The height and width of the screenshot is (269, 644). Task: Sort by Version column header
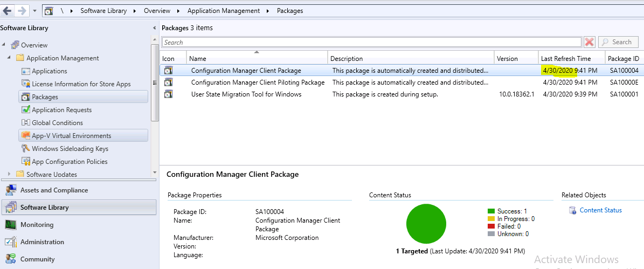point(516,58)
